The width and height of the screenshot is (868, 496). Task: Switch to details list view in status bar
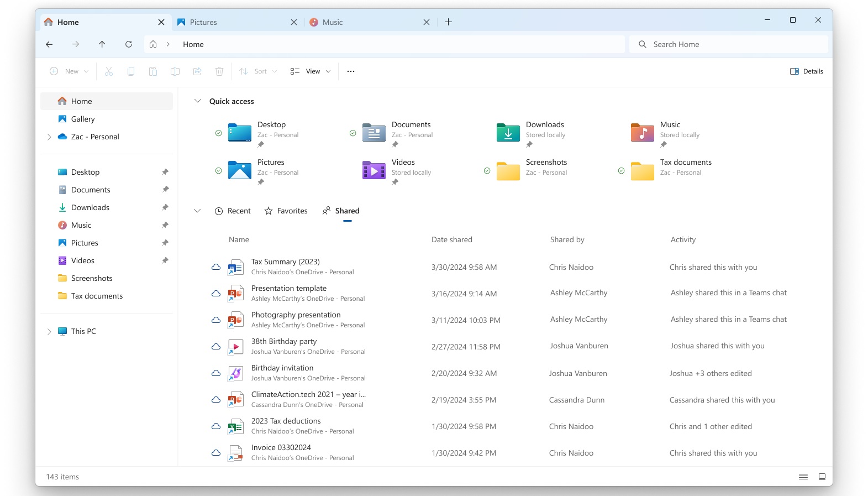click(803, 477)
